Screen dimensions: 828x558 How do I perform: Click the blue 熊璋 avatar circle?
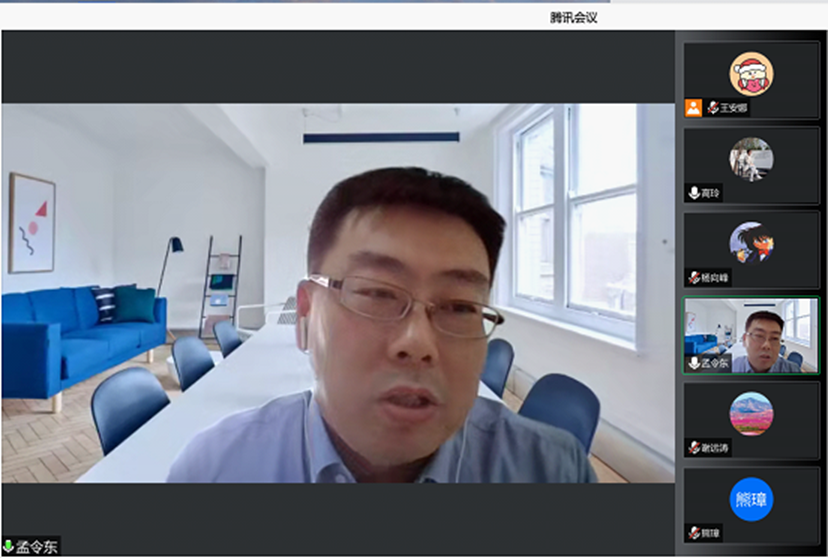(750, 499)
